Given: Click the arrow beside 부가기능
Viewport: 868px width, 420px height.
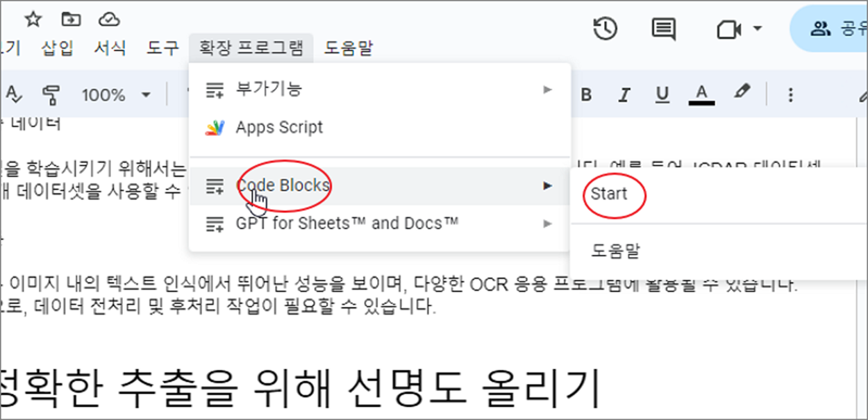Looking at the screenshot, I should (547, 89).
